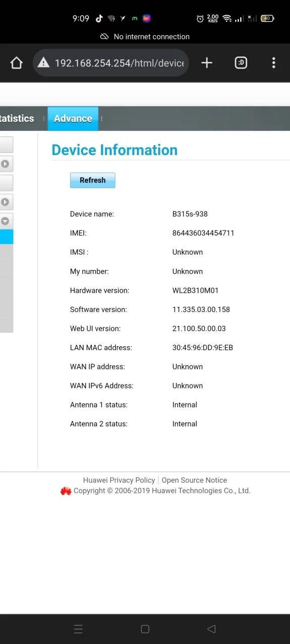290x644 pixels.
Task: Tap the no-internet cloud icon
Action: point(104,37)
